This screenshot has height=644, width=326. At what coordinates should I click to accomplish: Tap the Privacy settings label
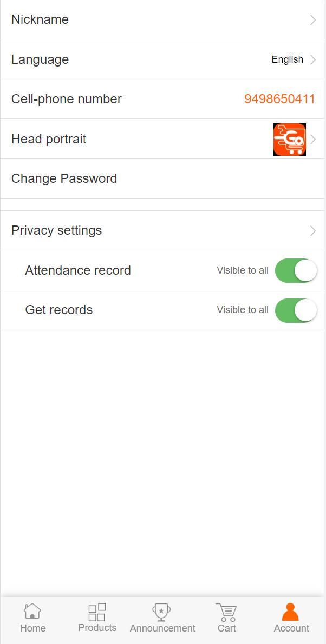(x=56, y=230)
